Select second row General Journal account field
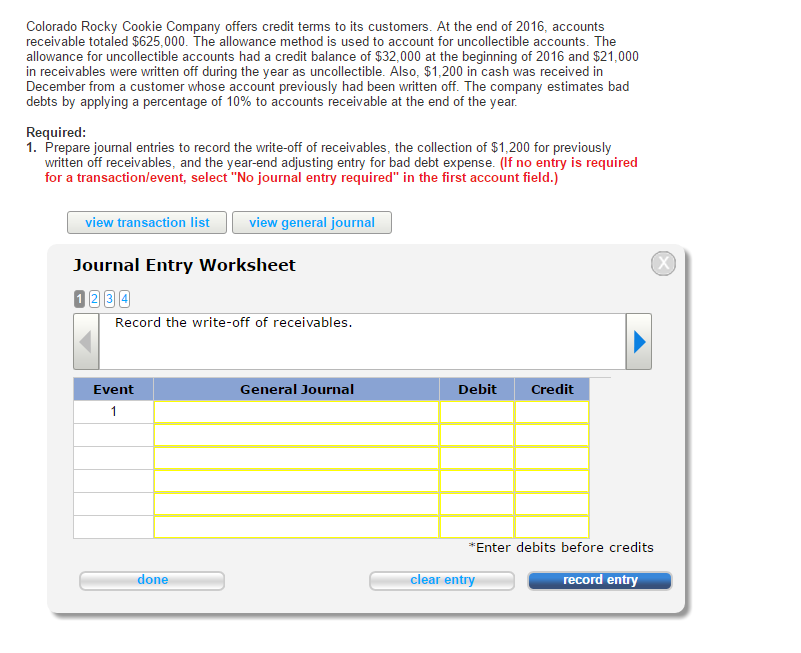801x653 pixels. pos(296,435)
